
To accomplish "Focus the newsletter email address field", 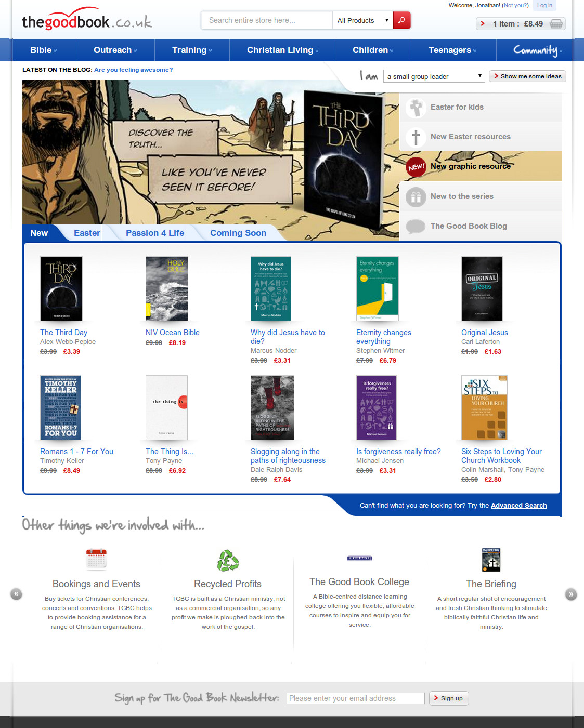I will (x=356, y=698).
